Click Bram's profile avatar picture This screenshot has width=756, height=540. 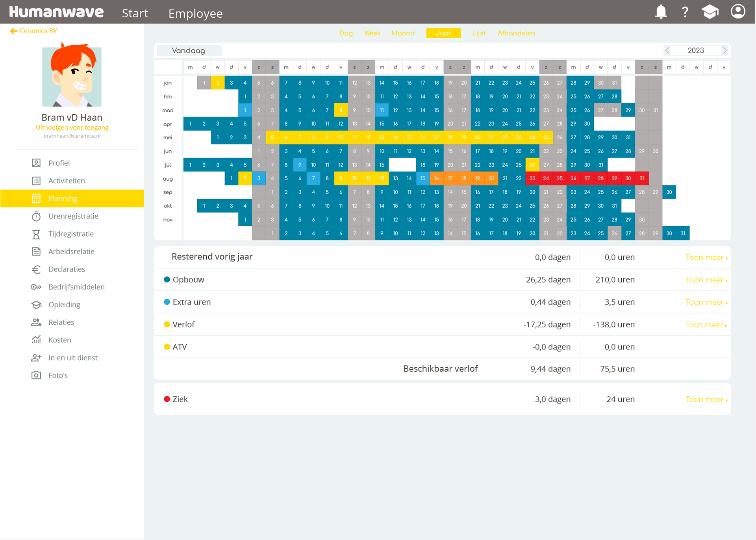pos(72,76)
